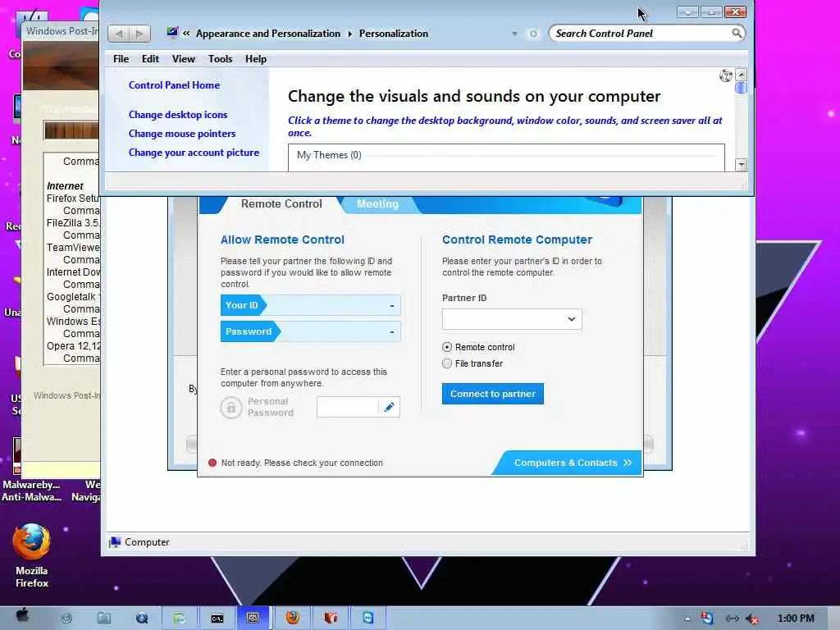Viewport: 840px width, 630px height.
Task: Open command prompt taskbar button
Action: 217,618
